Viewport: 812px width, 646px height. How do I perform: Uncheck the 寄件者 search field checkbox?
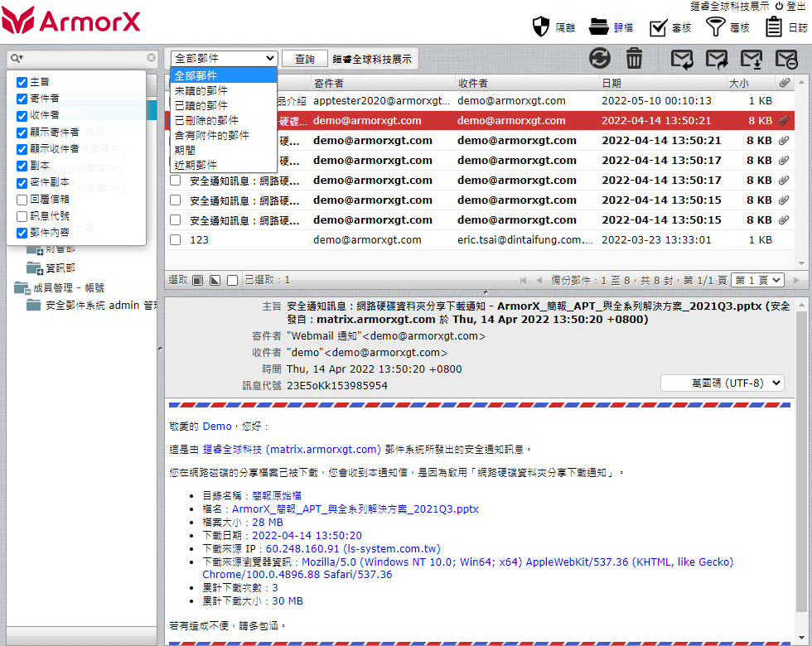(22, 99)
